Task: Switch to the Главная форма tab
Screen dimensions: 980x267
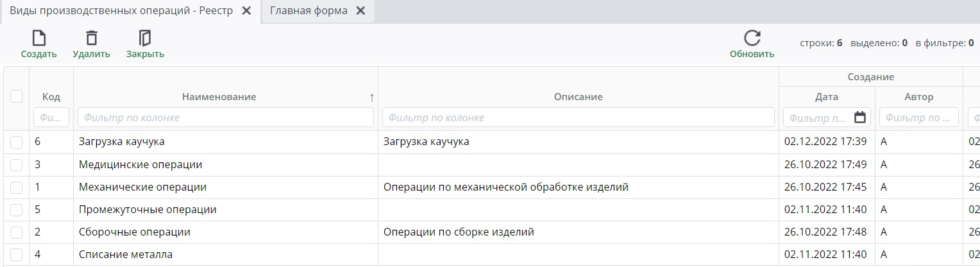Action: pos(308,11)
